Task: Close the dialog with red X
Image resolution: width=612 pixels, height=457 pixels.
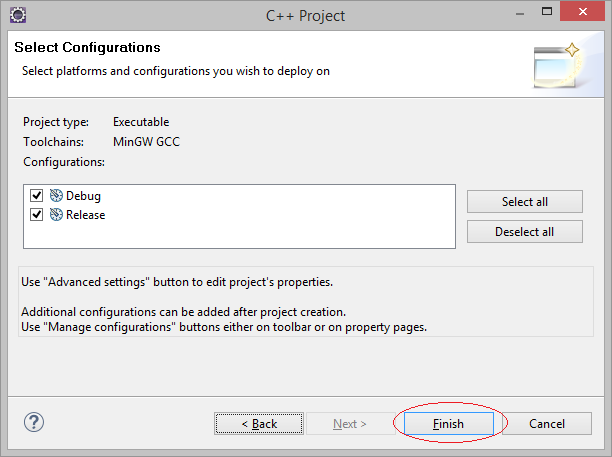Action: (x=582, y=12)
